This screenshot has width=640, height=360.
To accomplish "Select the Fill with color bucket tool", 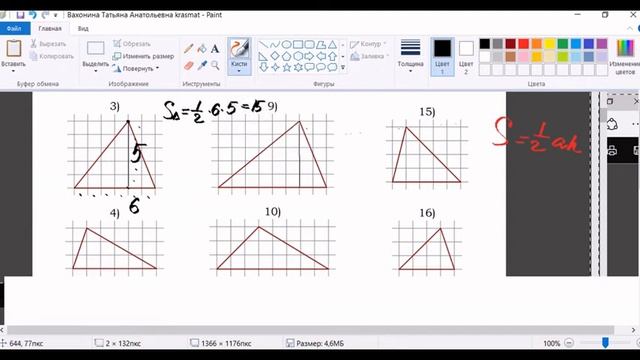I will (202, 49).
